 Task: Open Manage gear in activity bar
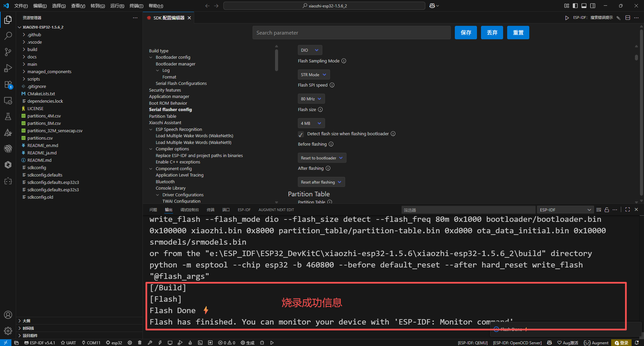pyautogui.click(x=8, y=331)
